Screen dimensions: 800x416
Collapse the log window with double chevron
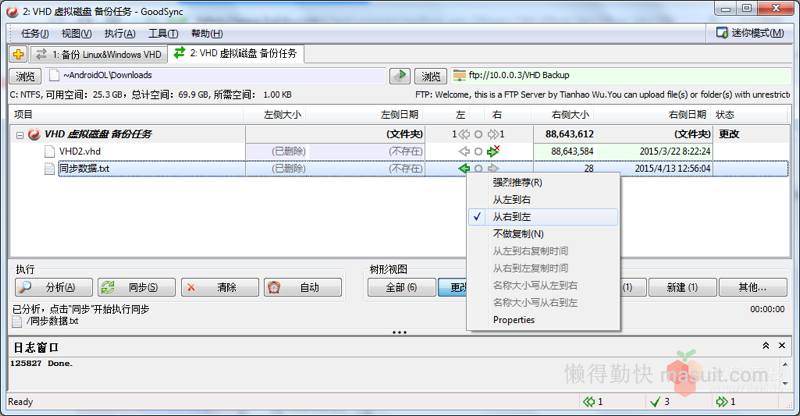766,346
